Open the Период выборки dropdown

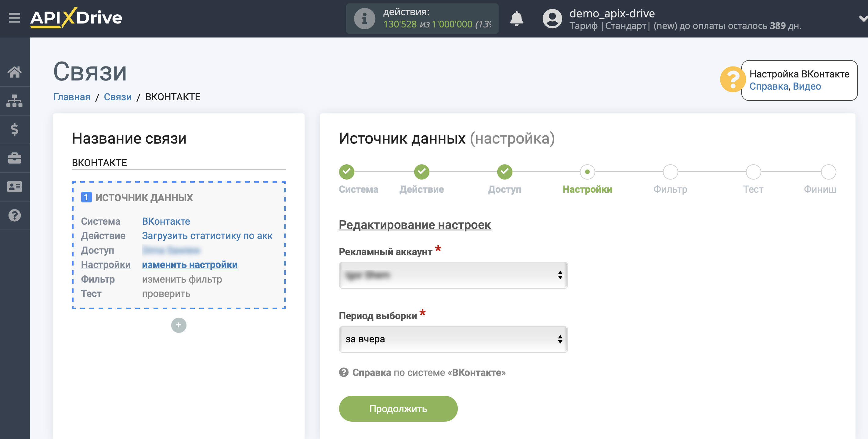coord(453,339)
